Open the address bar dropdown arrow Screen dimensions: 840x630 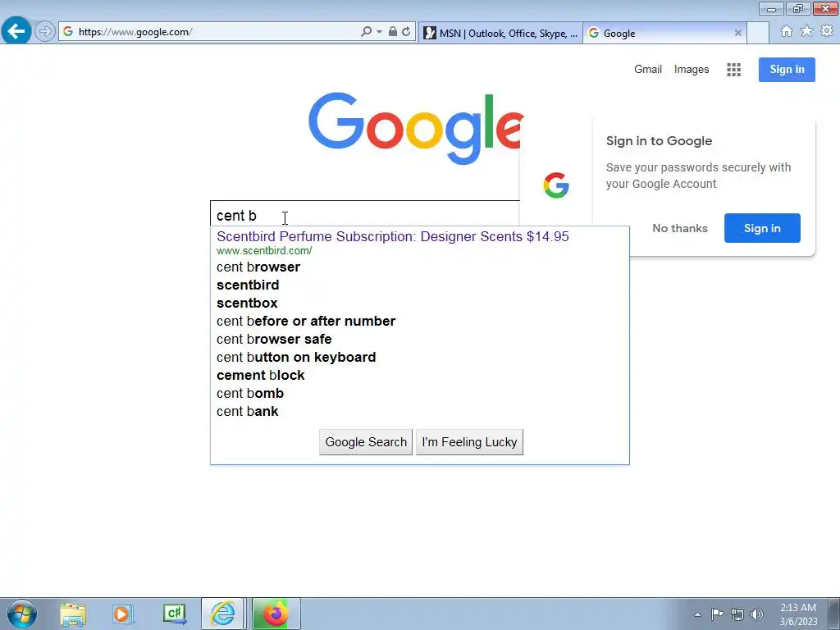coord(379,32)
